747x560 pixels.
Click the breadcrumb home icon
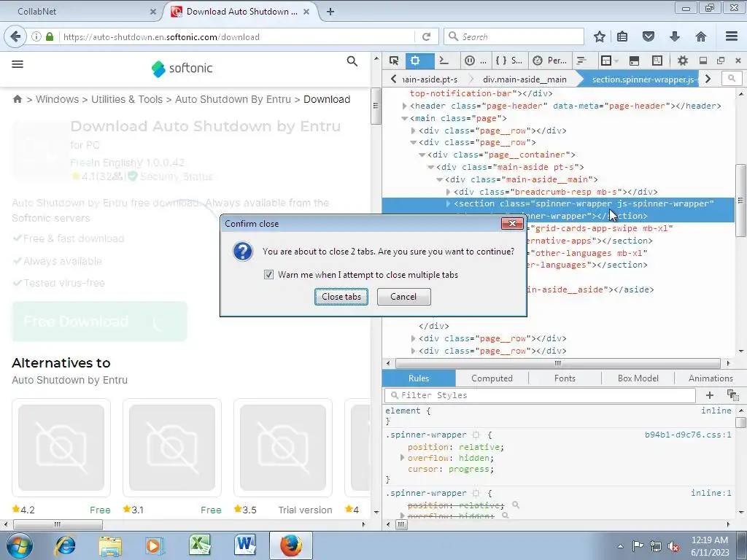click(18, 99)
